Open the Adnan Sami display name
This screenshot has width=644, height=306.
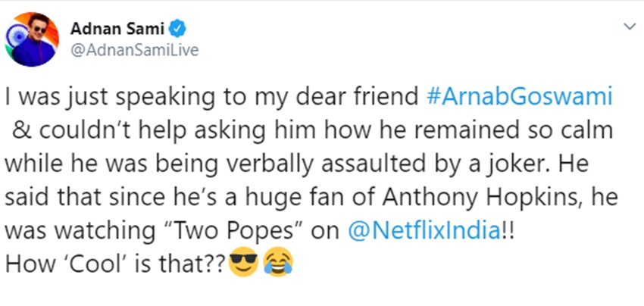point(117,30)
